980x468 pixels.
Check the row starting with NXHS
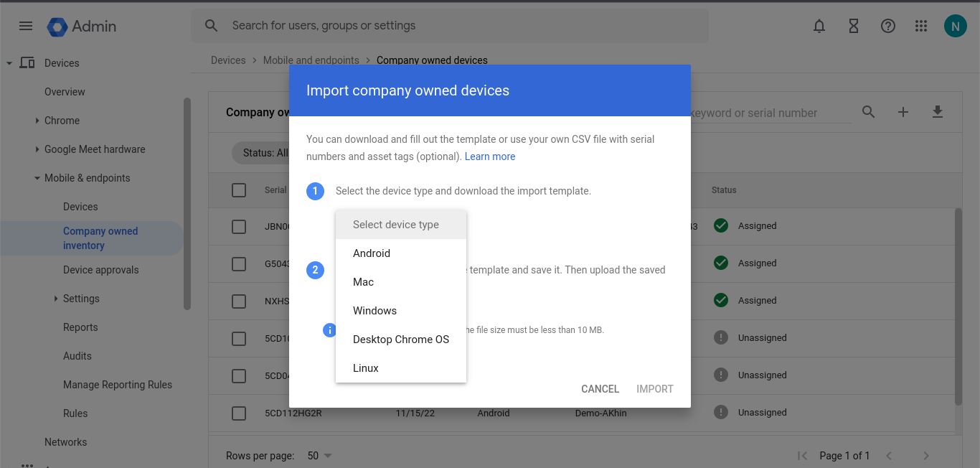point(239,301)
